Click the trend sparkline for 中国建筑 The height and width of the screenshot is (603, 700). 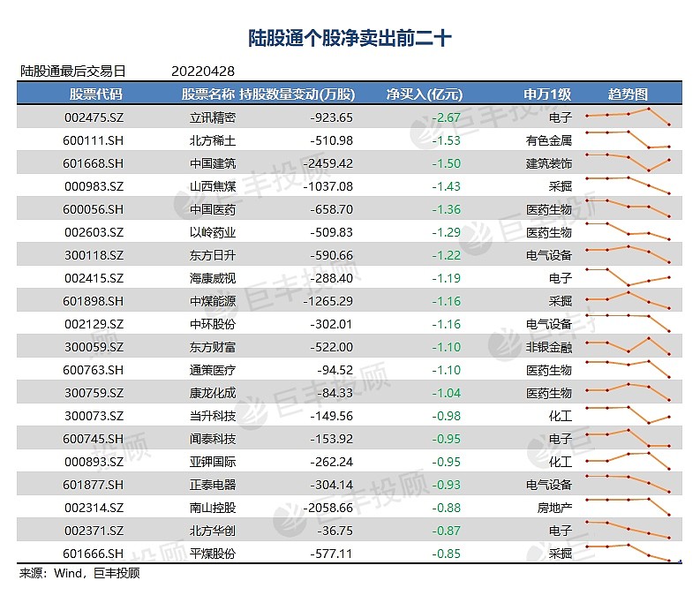(x=628, y=162)
